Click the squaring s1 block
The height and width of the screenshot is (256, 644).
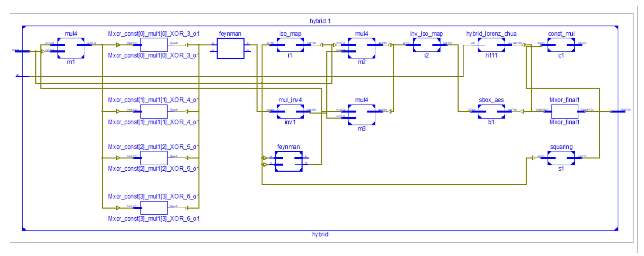point(561,158)
